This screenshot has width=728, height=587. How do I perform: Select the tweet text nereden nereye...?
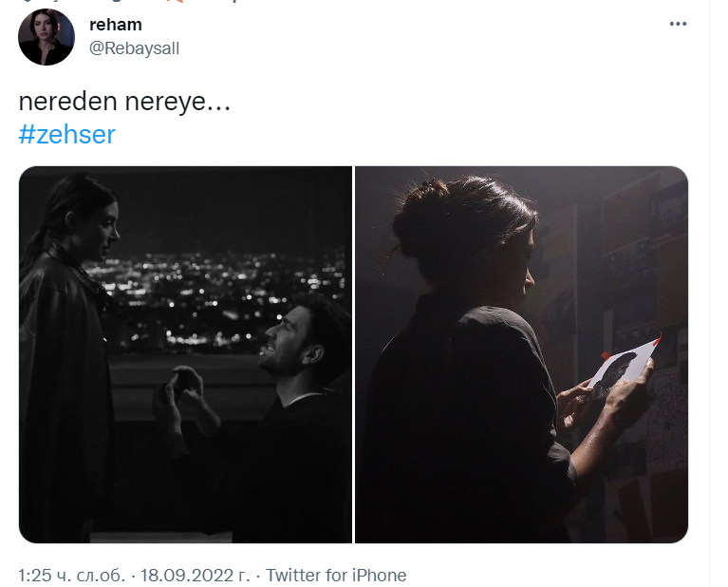pos(124,102)
